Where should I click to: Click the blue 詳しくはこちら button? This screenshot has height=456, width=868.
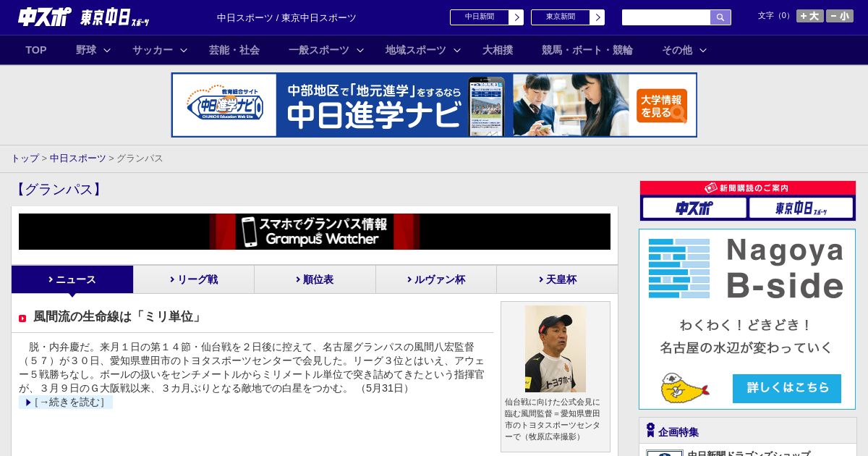787,389
